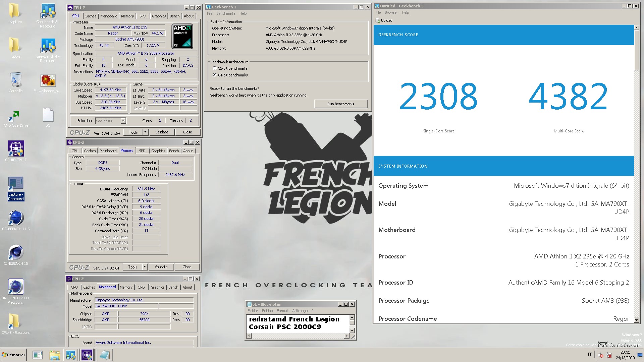
Task: Click the single-core score 2308
Action: pos(438,97)
